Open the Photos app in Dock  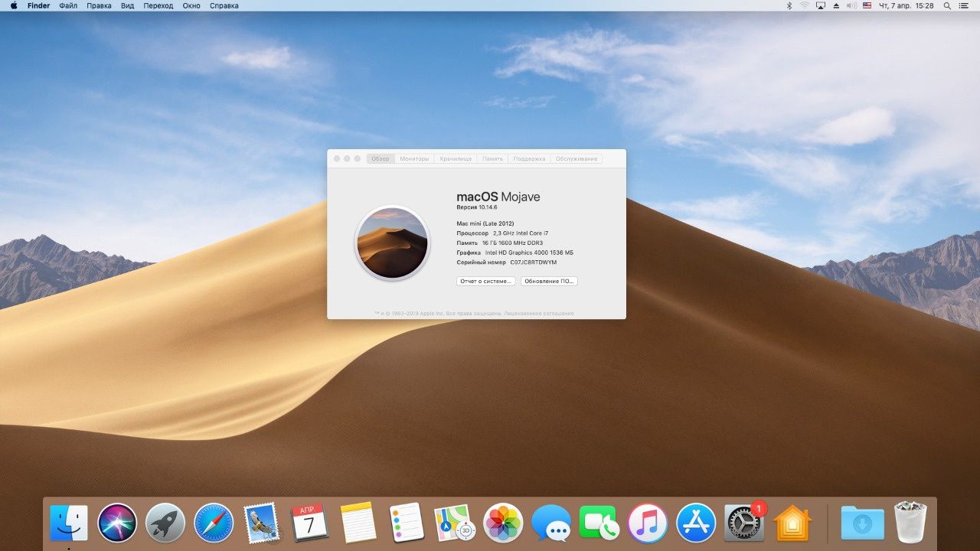pyautogui.click(x=503, y=523)
